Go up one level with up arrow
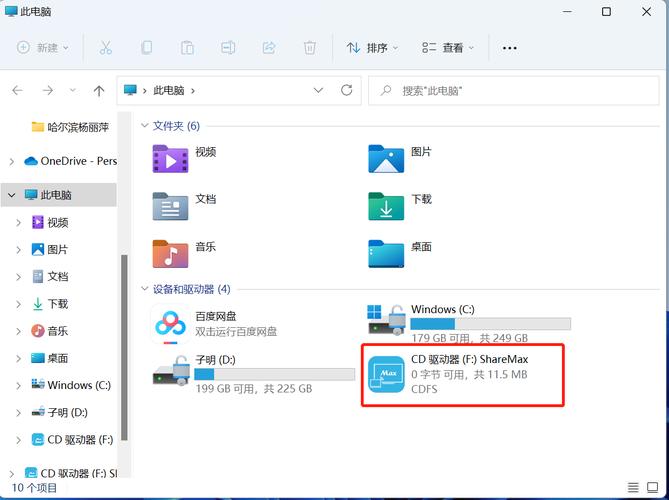The image size is (669, 500). [99, 90]
